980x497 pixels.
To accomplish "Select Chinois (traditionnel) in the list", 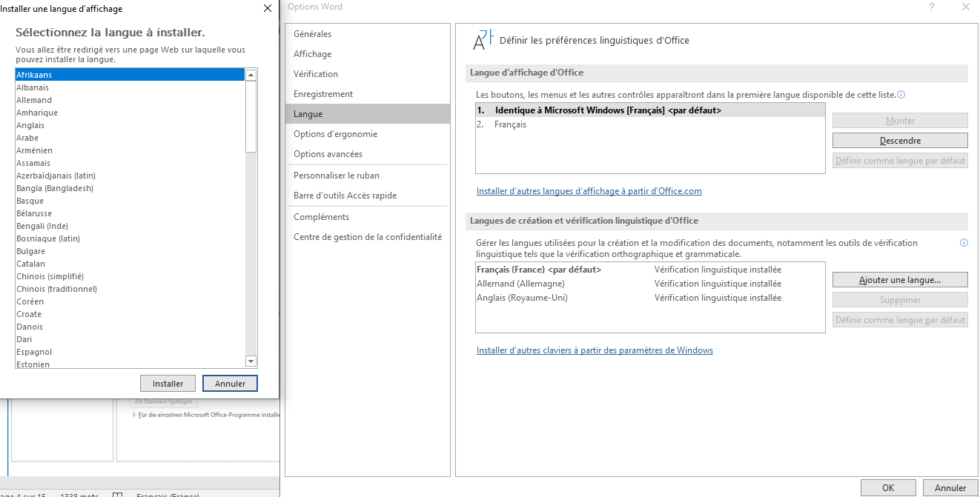I will pos(130,289).
